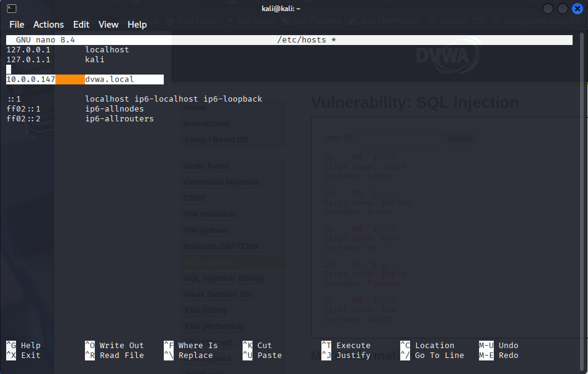Click the blue close window button
Viewport: 588px width, 374px height.
pos(577,8)
